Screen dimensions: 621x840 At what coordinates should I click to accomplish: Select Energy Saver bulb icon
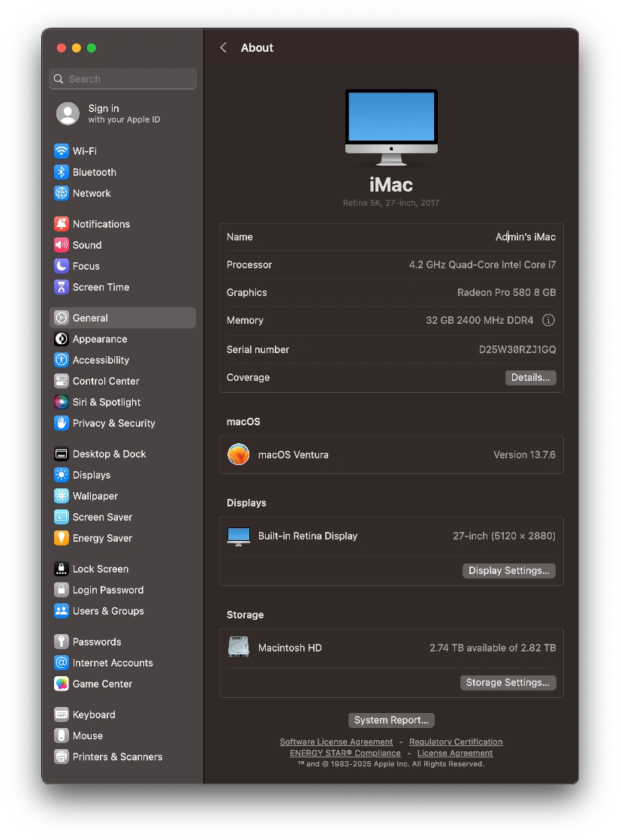(x=62, y=538)
